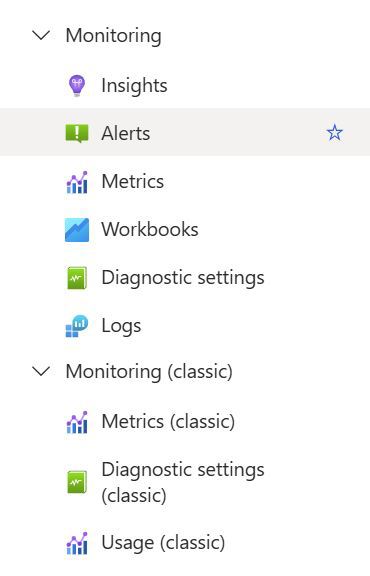Click the Logs analytics icon
This screenshot has height=576, width=370.
point(77,326)
